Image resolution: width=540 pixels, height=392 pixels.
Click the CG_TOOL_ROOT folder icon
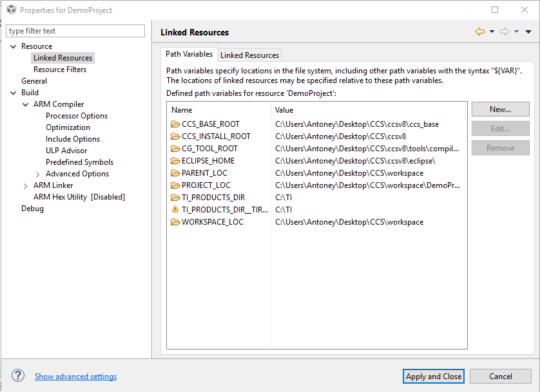pyautogui.click(x=175, y=149)
